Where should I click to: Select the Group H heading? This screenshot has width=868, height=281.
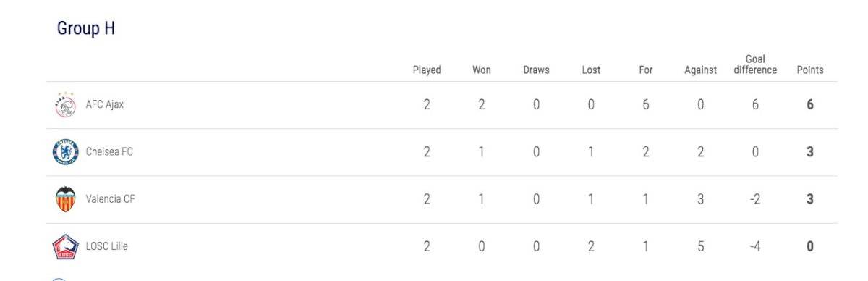click(x=86, y=29)
